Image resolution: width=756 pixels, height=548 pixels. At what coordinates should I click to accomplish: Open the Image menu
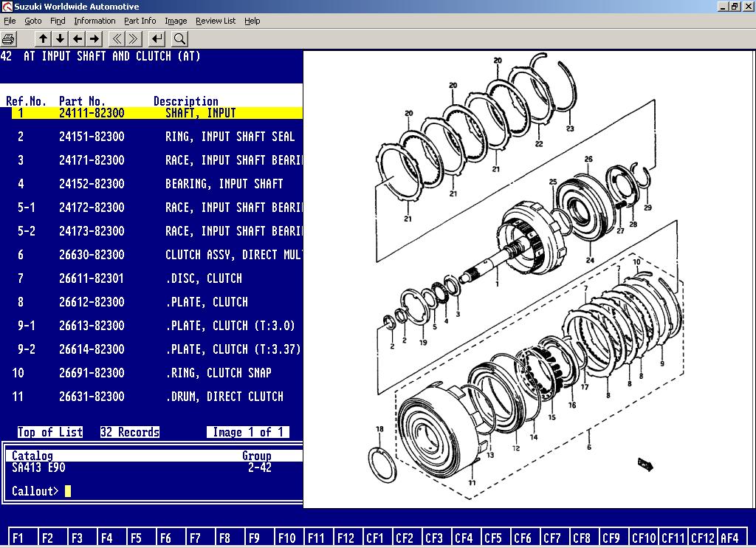[x=176, y=21]
